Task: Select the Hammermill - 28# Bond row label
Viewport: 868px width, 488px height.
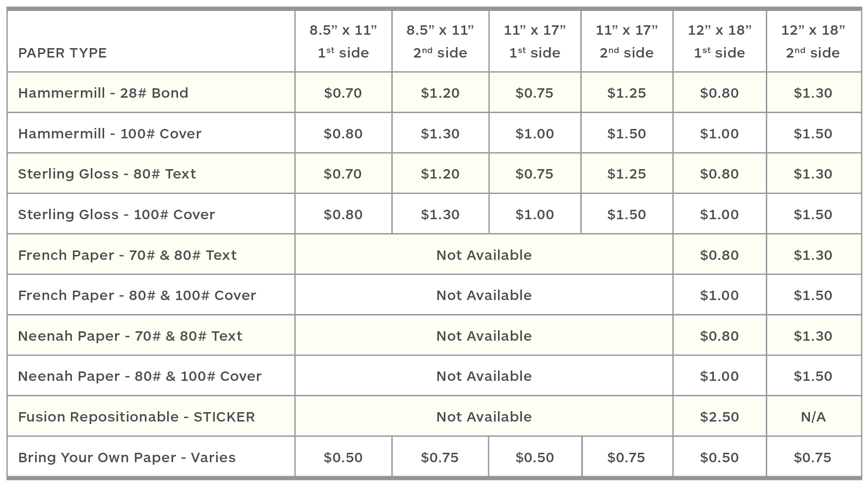Action: tap(103, 93)
